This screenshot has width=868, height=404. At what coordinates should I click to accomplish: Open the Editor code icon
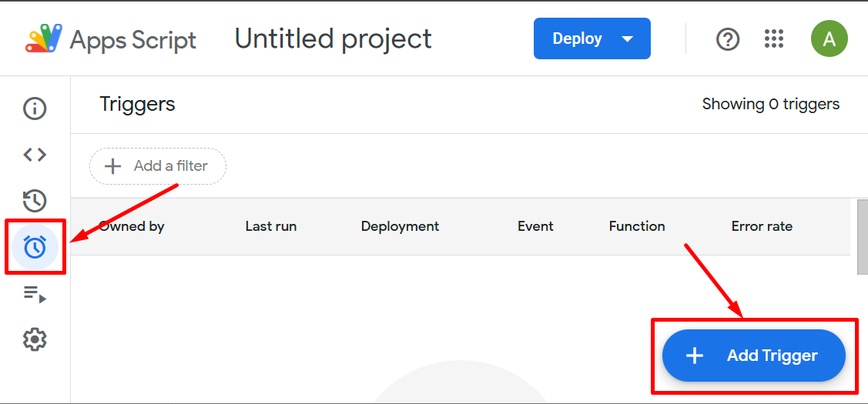coord(35,155)
